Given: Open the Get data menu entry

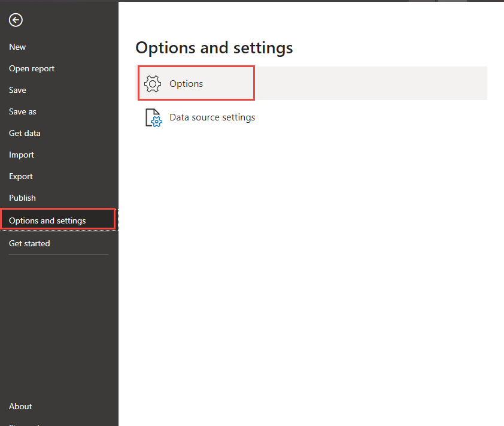Looking at the screenshot, I should pyautogui.click(x=25, y=133).
